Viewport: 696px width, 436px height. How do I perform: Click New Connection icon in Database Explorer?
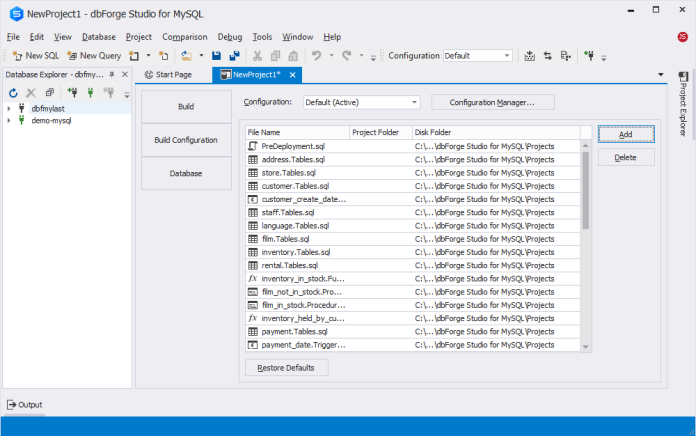click(72, 93)
